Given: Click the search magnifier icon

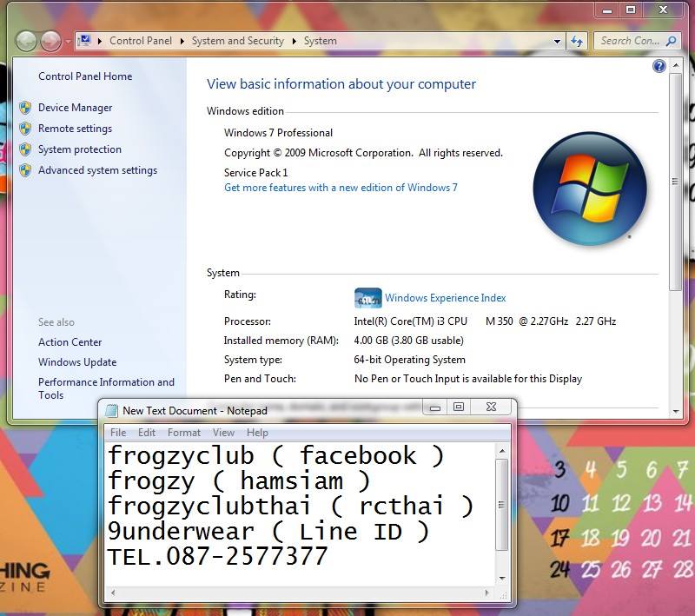Looking at the screenshot, I should pos(671,41).
